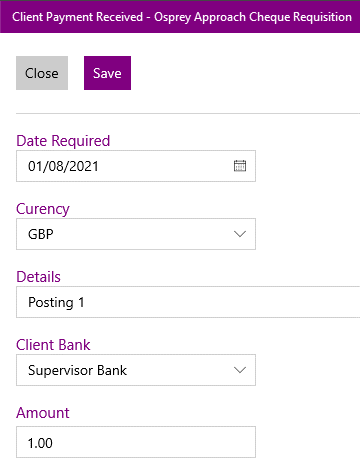Click the Client Payment Received title bar

[180, 17]
